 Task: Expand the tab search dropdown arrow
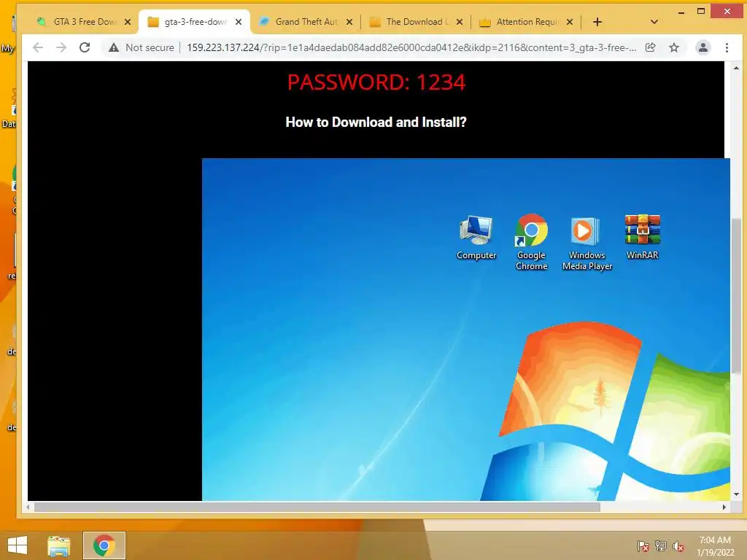(x=654, y=22)
